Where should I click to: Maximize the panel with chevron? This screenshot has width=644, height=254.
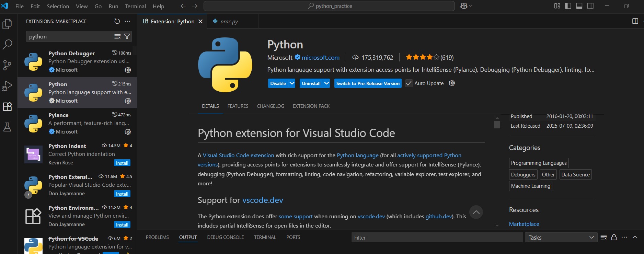tap(635, 238)
